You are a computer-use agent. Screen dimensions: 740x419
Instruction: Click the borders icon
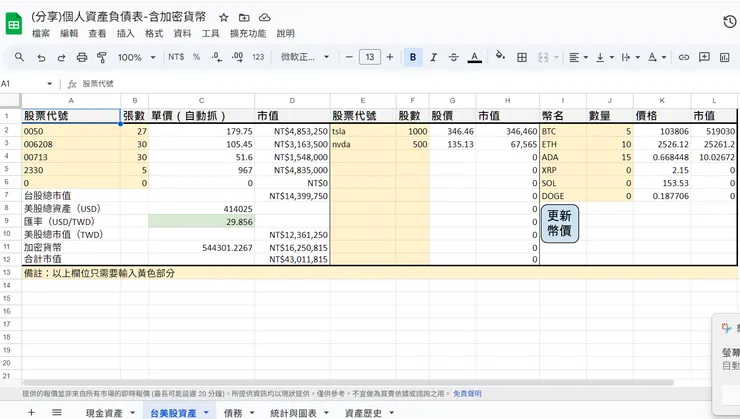pos(522,57)
